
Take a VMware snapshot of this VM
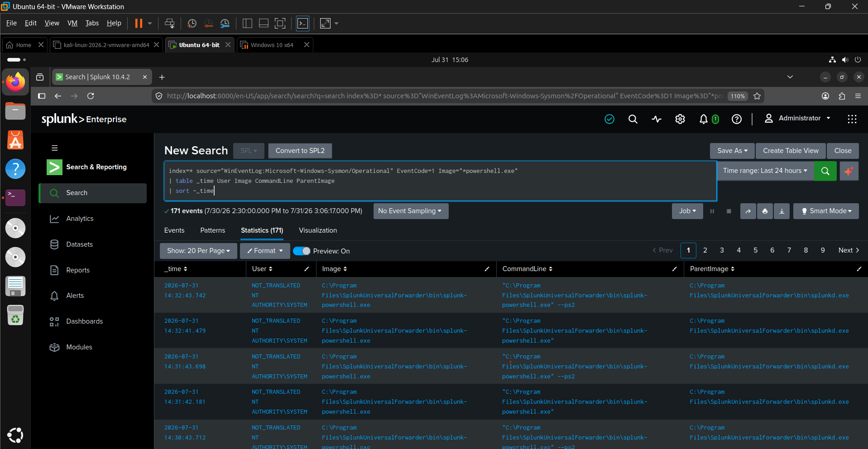[x=192, y=24]
